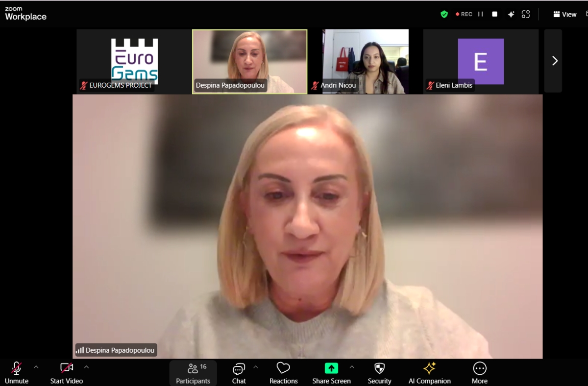Open the Security options
The image size is (588, 386).
point(379,373)
